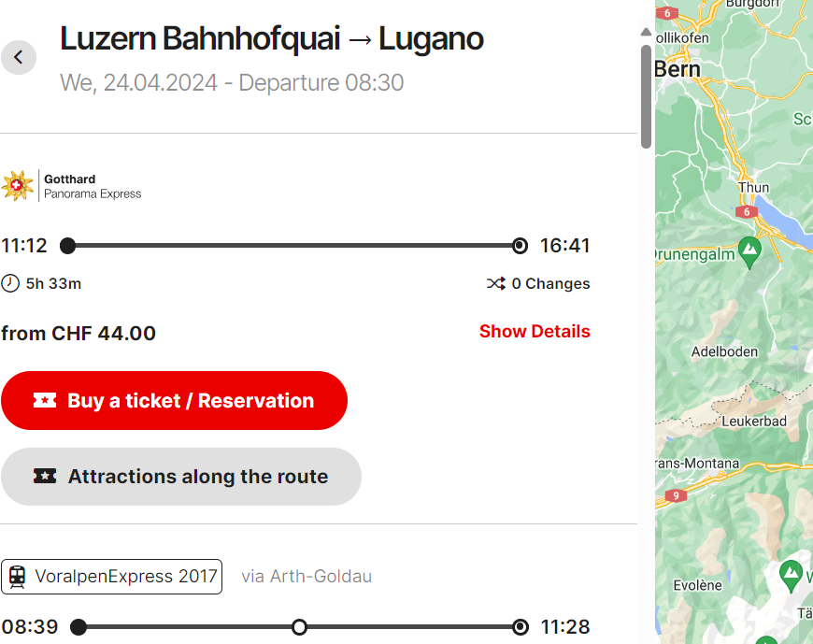813x644 pixels.
Task: Expand trip info with Show Details
Action: [535, 332]
